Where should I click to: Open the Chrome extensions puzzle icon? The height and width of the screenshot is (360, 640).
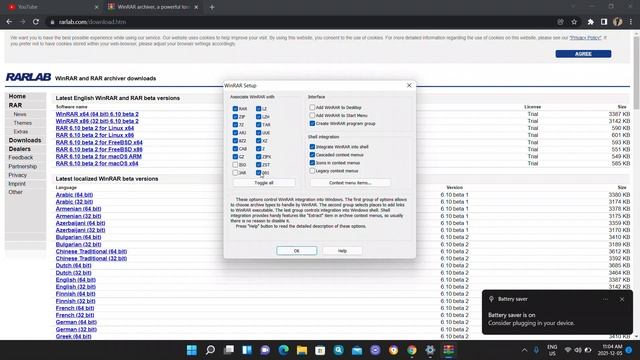pyautogui.click(x=591, y=22)
